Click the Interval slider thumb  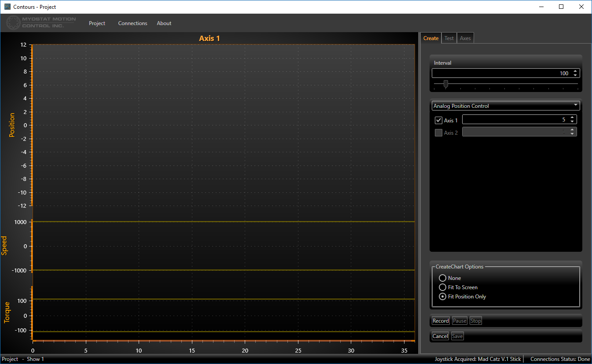click(x=446, y=84)
